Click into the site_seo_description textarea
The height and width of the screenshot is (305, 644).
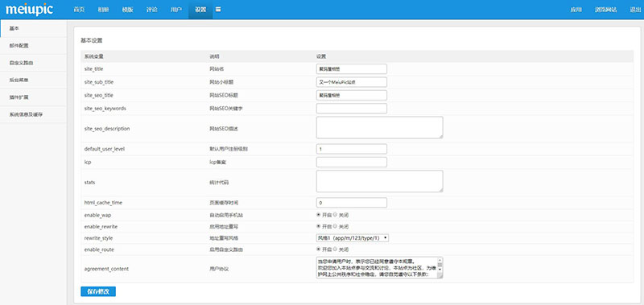(x=379, y=127)
